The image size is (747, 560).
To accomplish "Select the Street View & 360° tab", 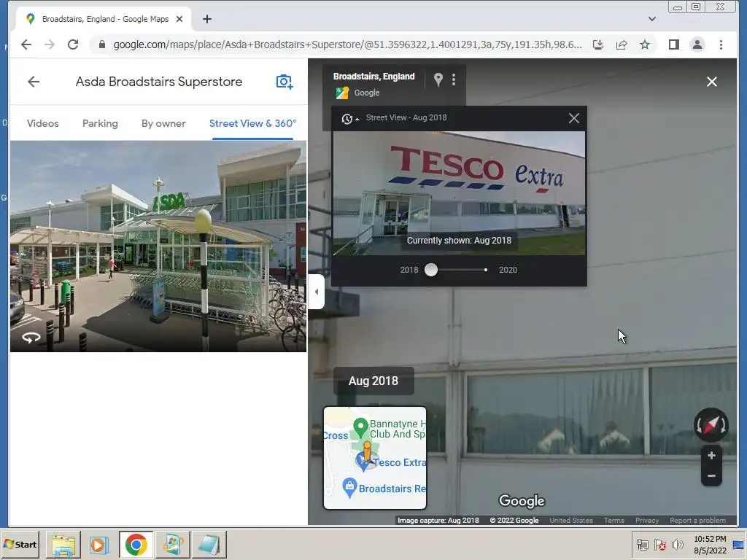I will coord(252,123).
